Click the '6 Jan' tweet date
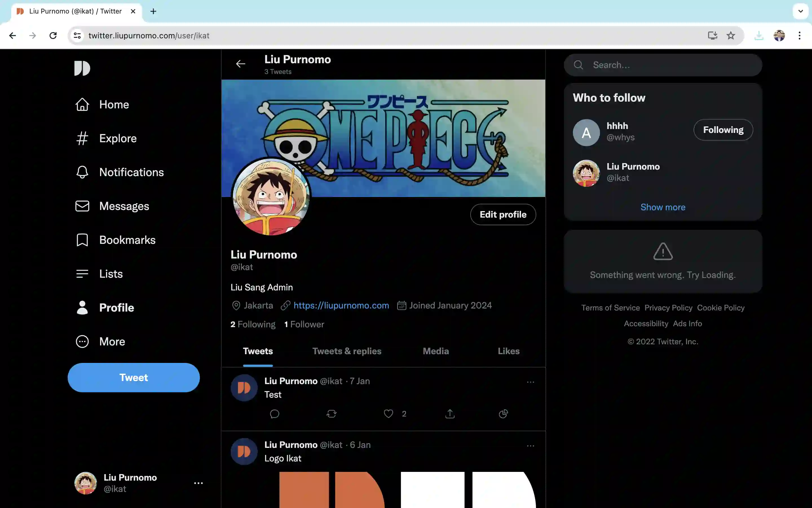This screenshot has width=812, height=508. [x=360, y=445]
